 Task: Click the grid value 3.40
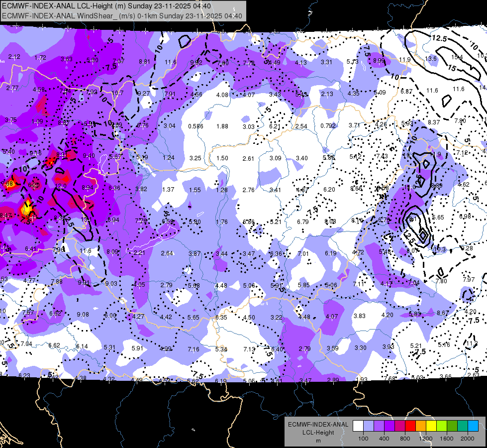[301, 158]
